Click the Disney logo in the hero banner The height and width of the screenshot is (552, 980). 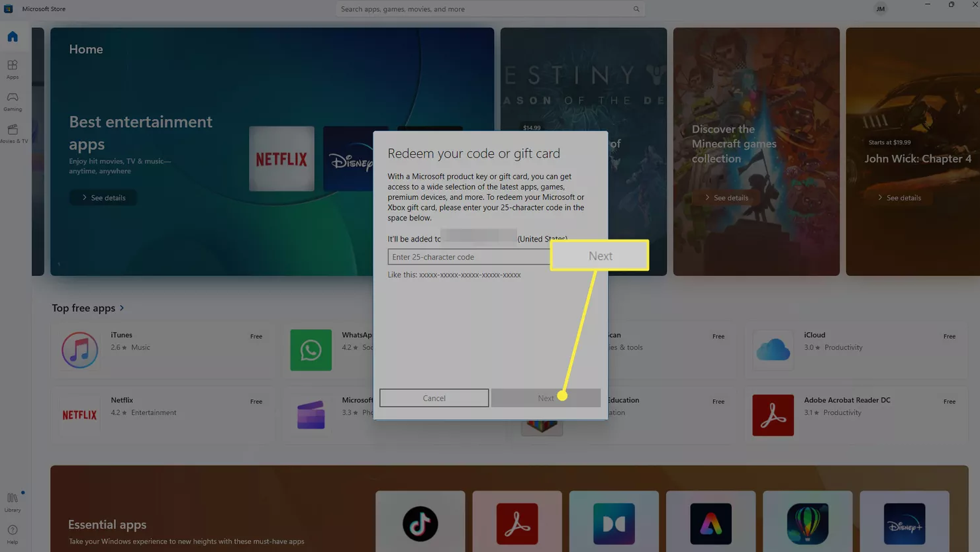348,159
